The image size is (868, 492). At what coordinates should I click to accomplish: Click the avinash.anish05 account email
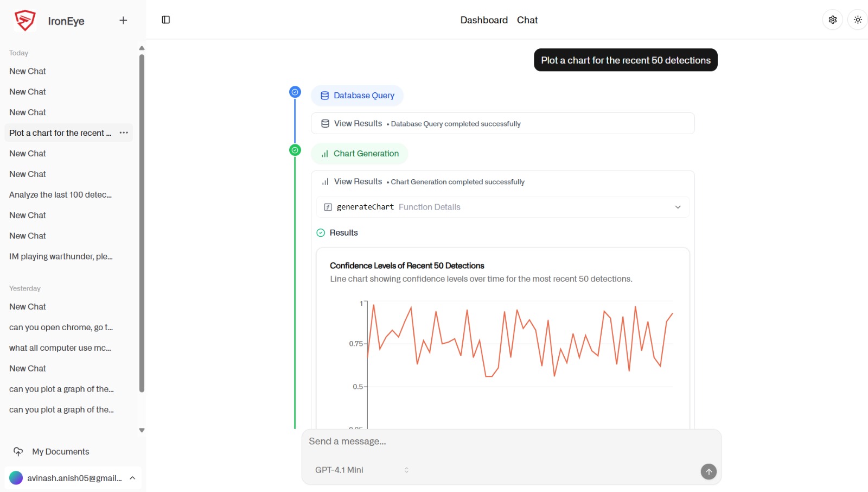[x=74, y=478]
